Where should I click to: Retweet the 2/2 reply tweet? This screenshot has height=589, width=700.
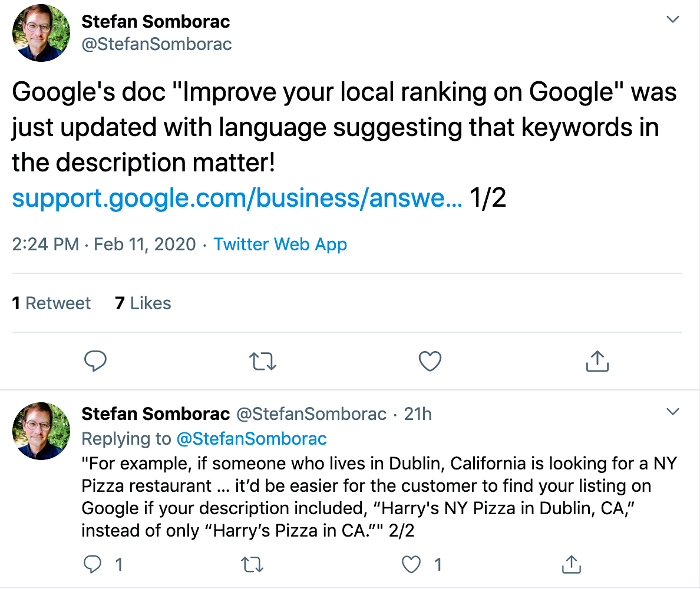tap(252, 564)
